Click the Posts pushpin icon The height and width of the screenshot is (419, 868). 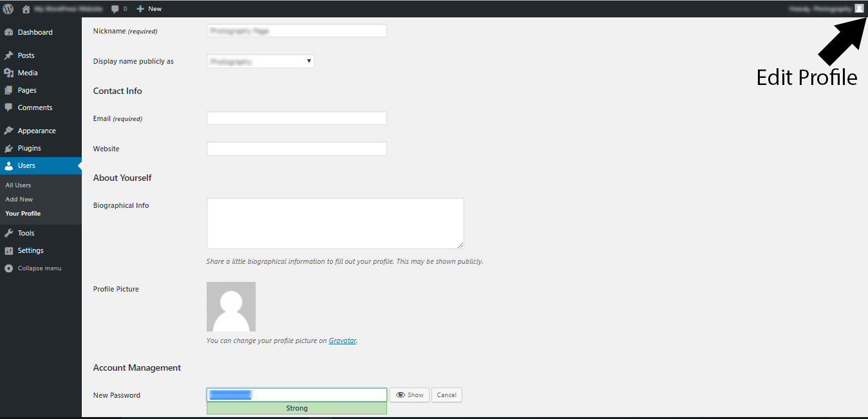point(9,55)
